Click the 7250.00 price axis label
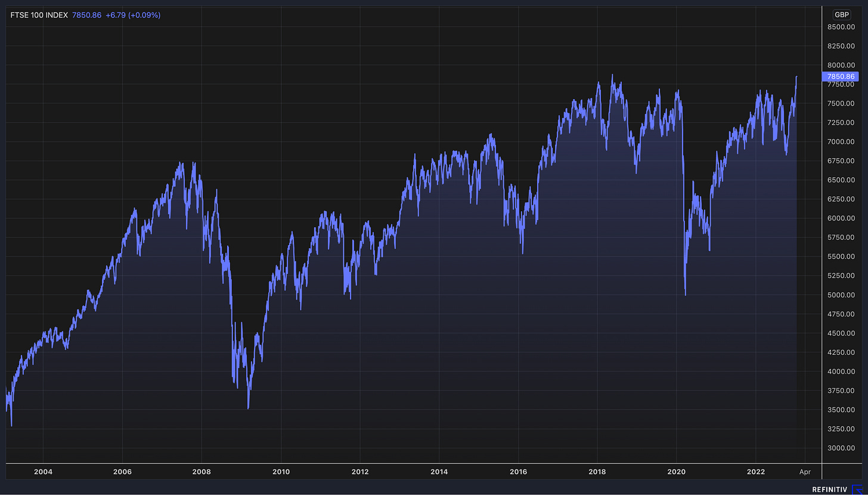 841,123
